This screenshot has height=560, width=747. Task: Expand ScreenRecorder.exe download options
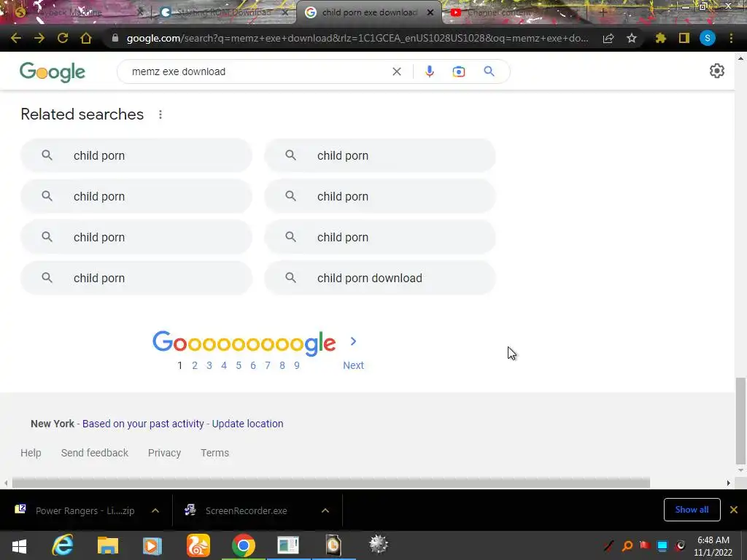[325, 510]
